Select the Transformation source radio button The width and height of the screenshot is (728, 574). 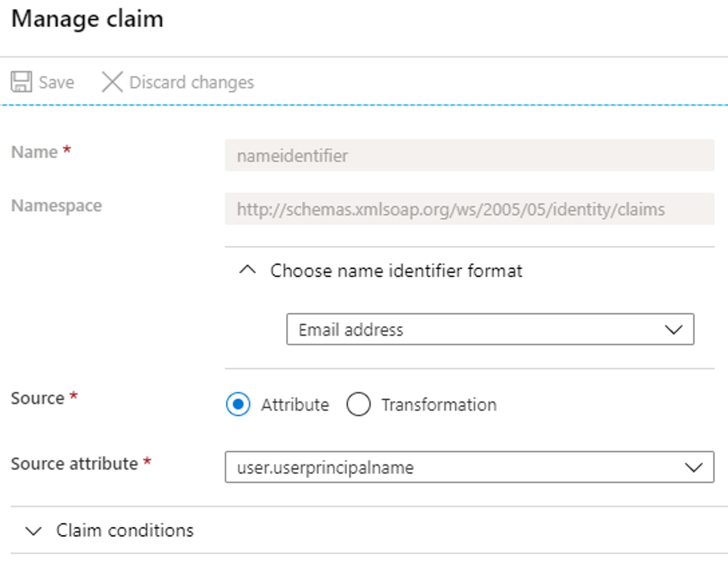(358, 404)
